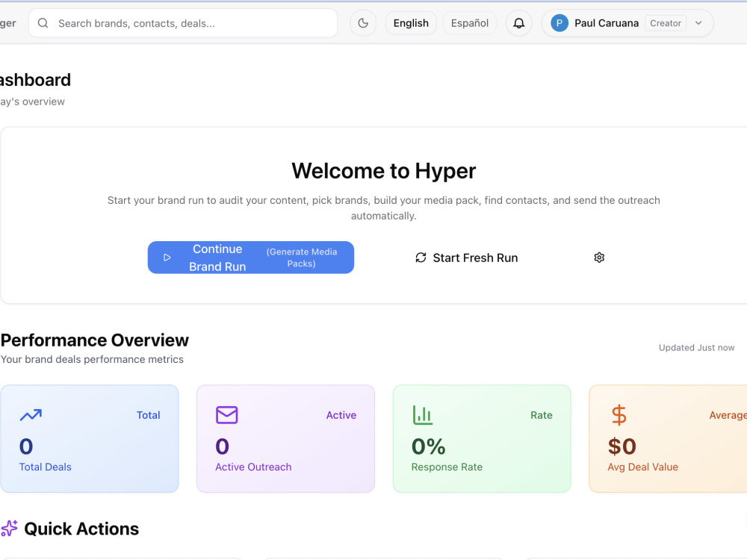Click the Response Rate label
747x560 pixels.
point(447,467)
